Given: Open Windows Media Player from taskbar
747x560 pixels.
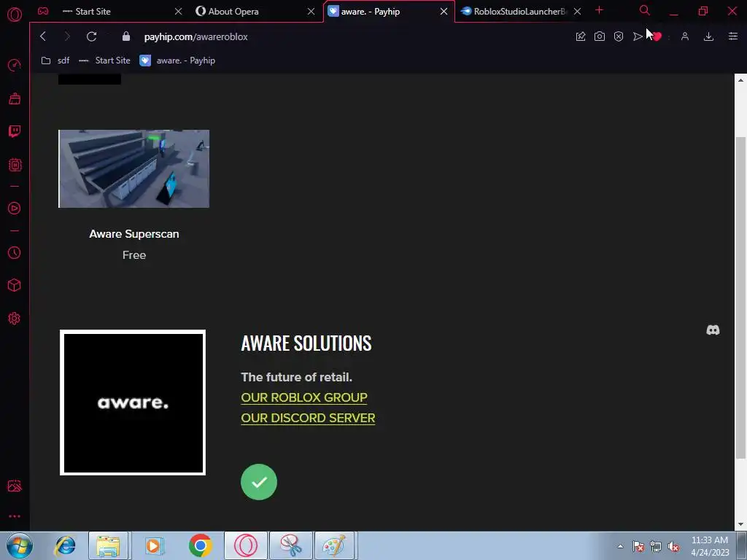Looking at the screenshot, I should (x=154, y=545).
